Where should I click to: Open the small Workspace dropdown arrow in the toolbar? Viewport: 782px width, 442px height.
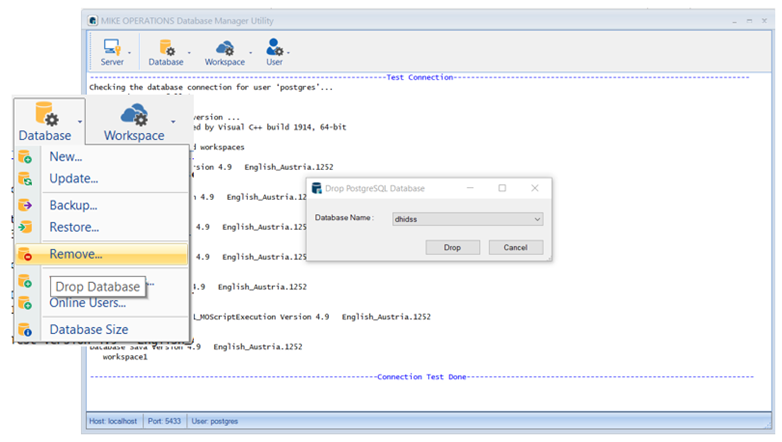tap(250, 52)
